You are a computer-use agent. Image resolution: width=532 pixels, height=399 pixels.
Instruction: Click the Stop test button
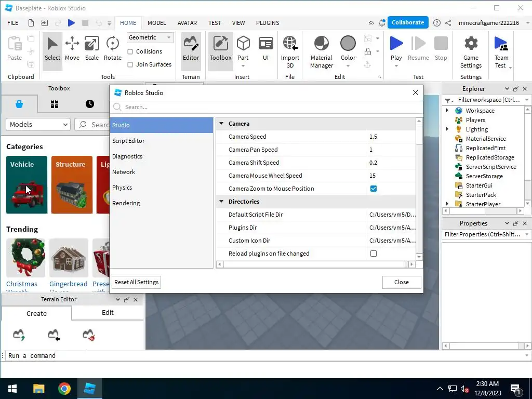tap(441, 49)
